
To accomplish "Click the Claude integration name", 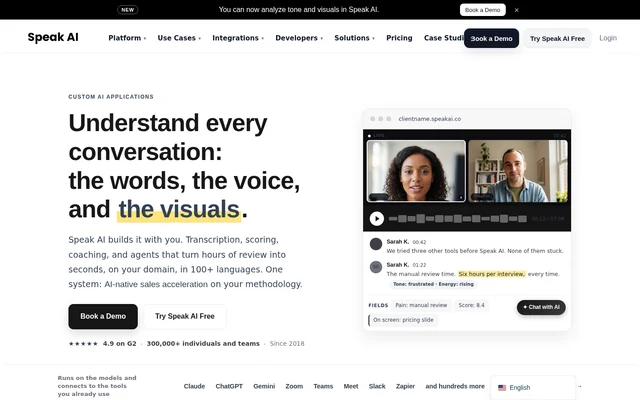I will pos(194,386).
